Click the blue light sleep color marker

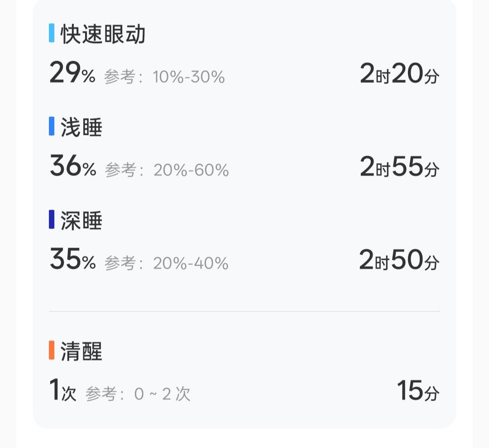tap(52, 126)
